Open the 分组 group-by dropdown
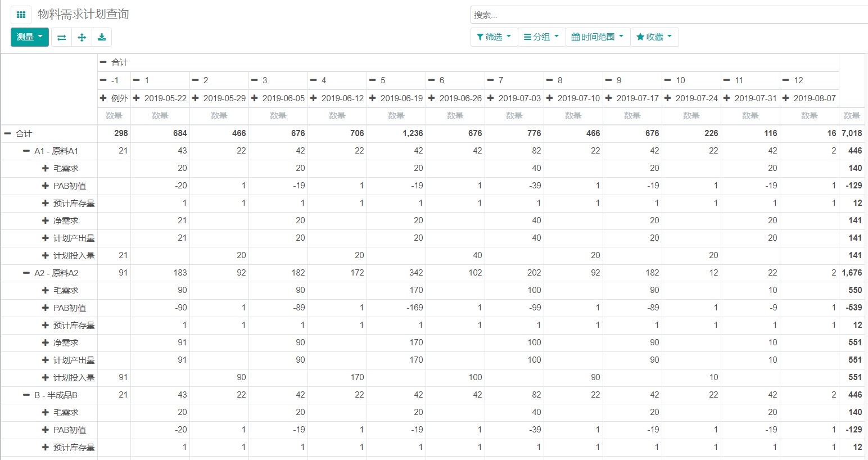Viewport: 868px width, 460px height. [x=541, y=37]
